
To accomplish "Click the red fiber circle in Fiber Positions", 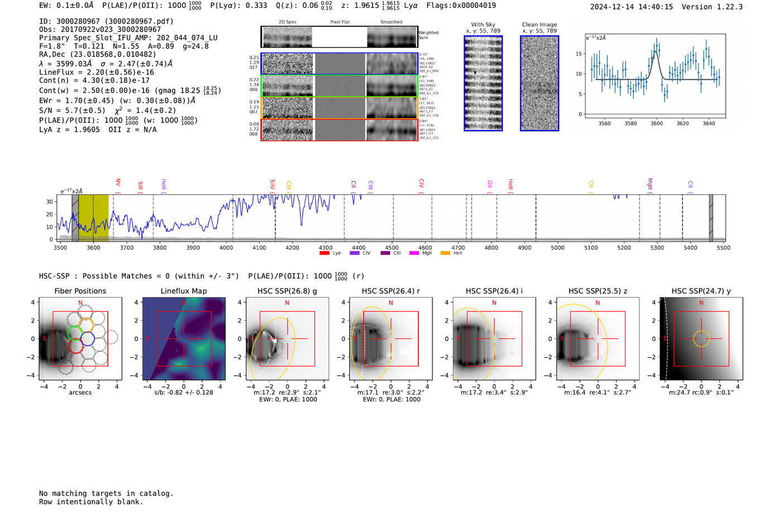I will (x=76, y=346).
